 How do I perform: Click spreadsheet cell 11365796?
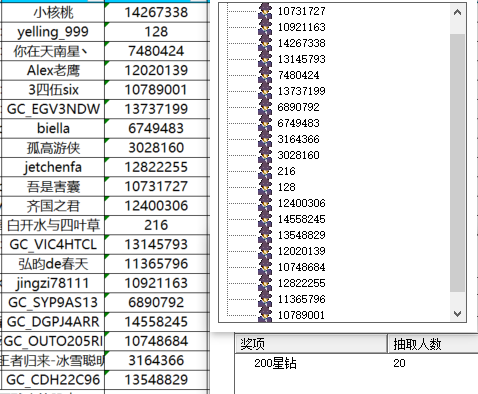point(157,264)
